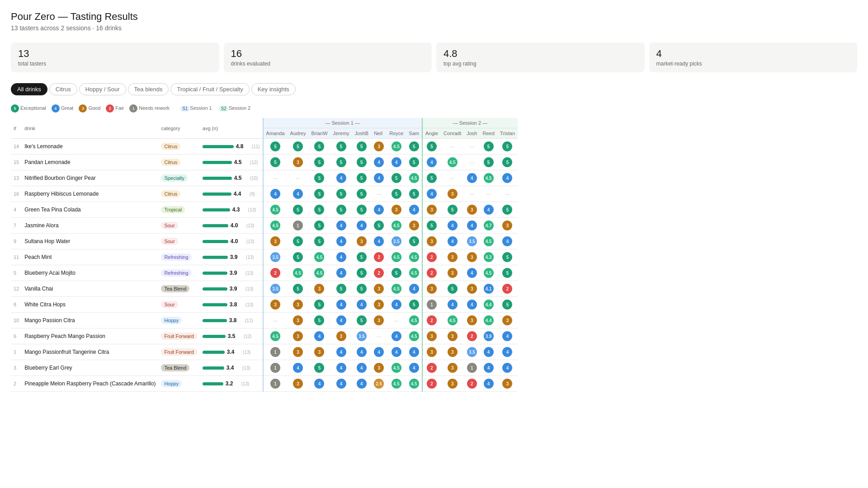
Task: Click Nitrified Bourbon Ginger Pear row
Action: (x=264, y=178)
